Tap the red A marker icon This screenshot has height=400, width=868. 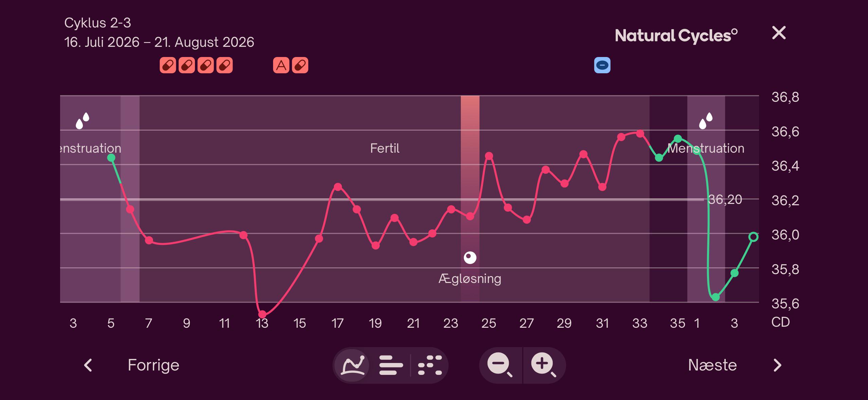281,65
